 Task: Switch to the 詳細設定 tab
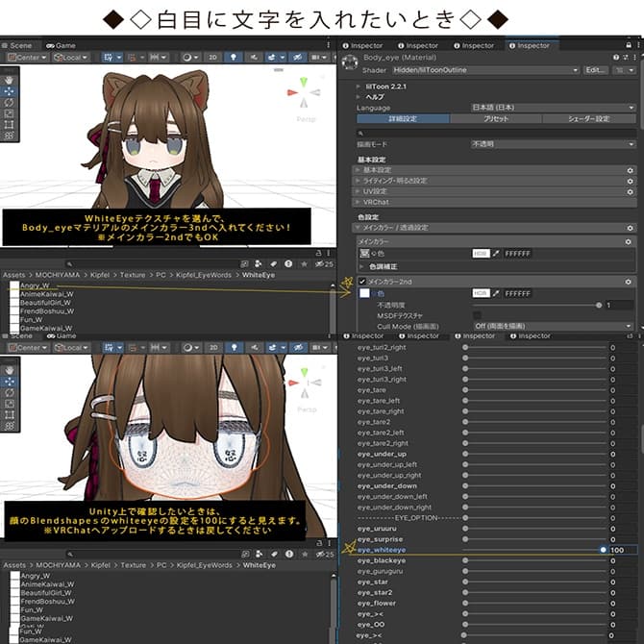403,118
